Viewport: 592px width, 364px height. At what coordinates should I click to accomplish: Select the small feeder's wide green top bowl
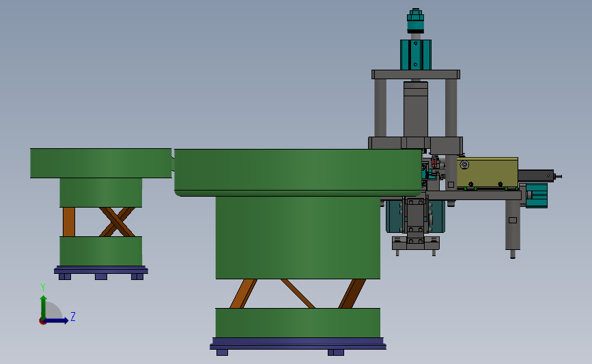click(101, 163)
